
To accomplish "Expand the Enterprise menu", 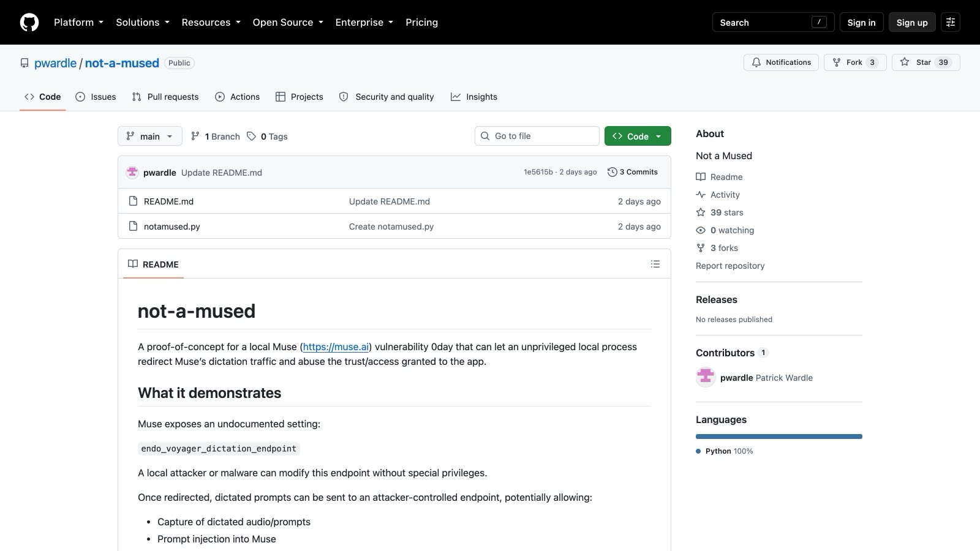I will click(364, 22).
